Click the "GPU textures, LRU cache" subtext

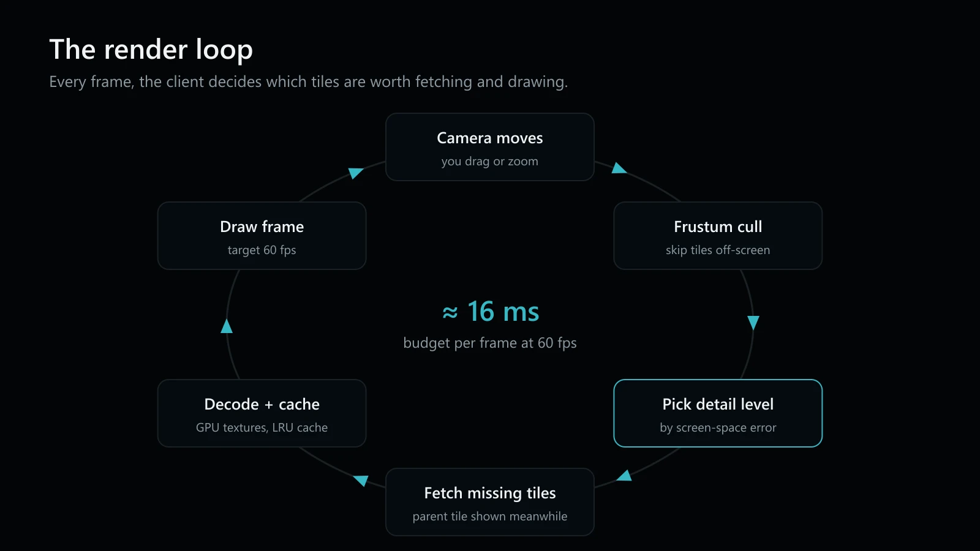pyautogui.click(x=262, y=427)
